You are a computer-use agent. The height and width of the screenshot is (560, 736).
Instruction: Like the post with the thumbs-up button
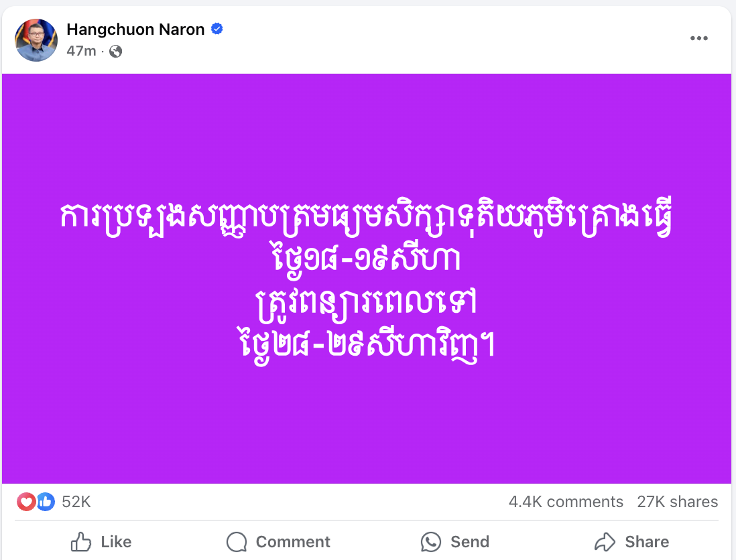click(x=101, y=541)
